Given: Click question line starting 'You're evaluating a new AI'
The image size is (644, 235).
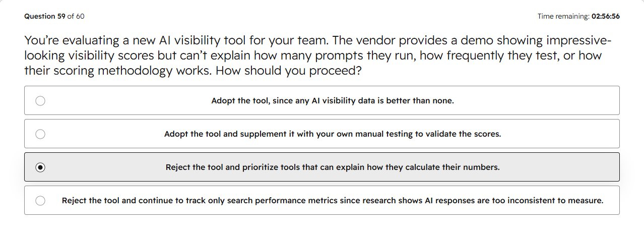Looking at the screenshot, I should pyautogui.click(x=318, y=41).
